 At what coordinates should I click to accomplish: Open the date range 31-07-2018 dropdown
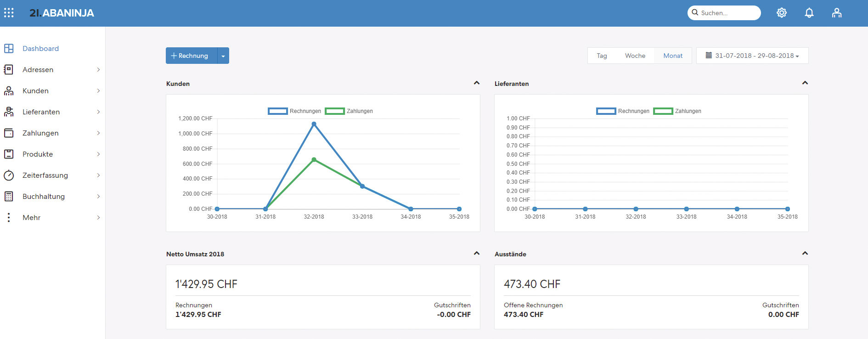click(752, 56)
